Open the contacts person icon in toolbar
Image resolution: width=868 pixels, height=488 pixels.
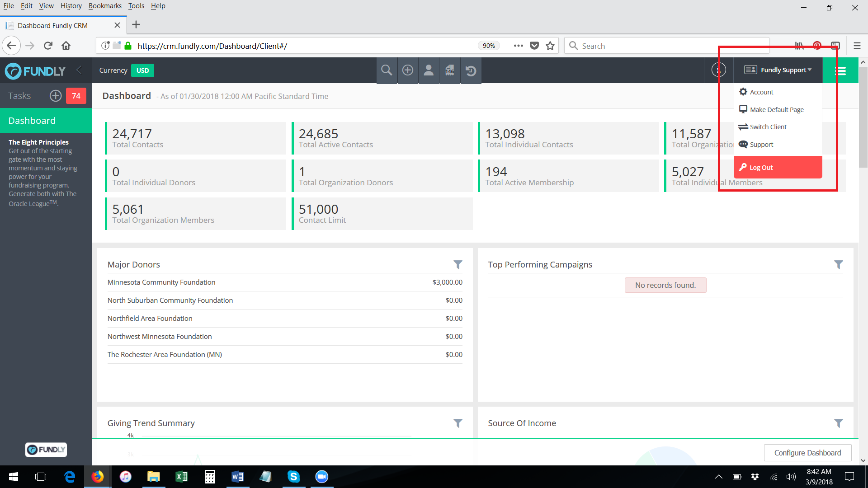pyautogui.click(x=429, y=70)
